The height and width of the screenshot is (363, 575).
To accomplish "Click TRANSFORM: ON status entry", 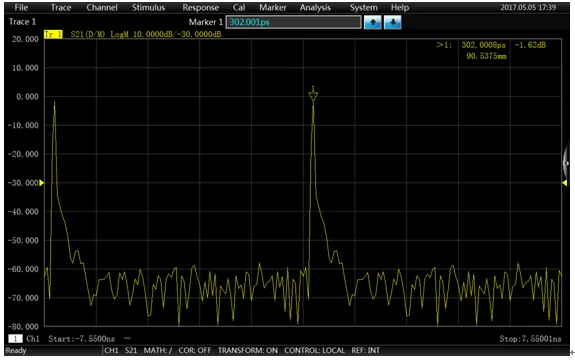I will point(248,351).
